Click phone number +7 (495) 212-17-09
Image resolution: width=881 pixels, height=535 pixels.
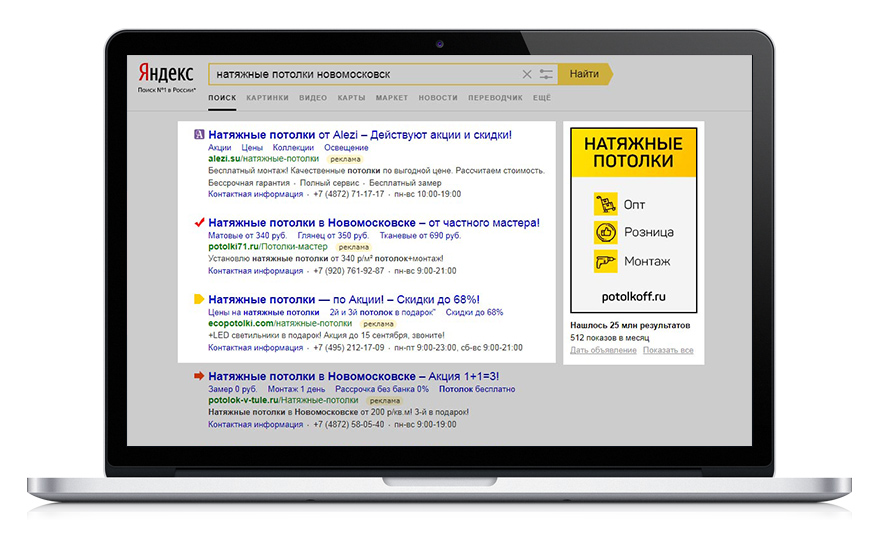tap(349, 348)
